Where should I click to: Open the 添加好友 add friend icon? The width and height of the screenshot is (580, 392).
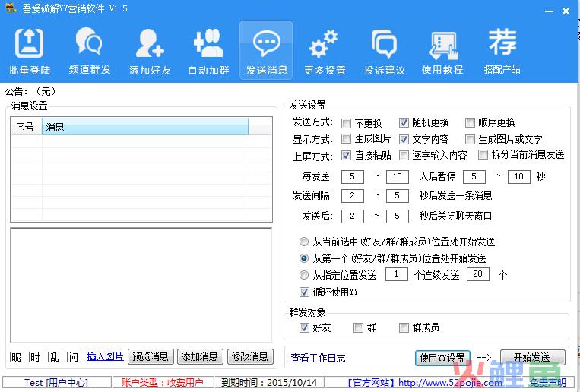[150, 51]
